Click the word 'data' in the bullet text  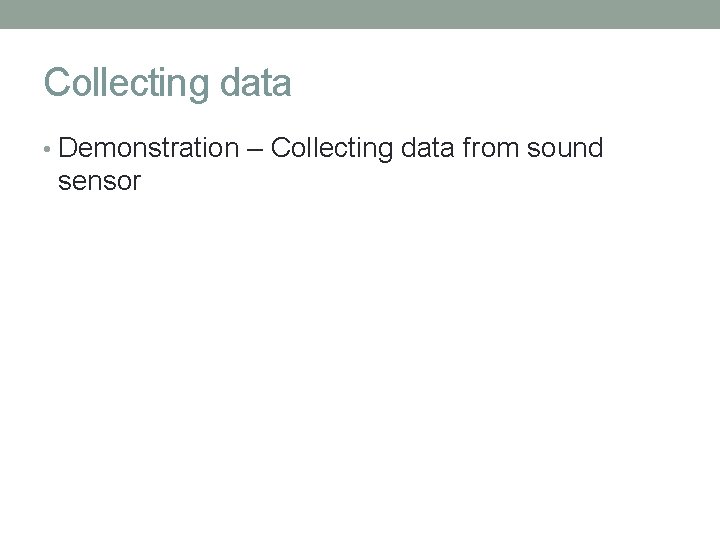pyautogui.click(x=427, y=150)
